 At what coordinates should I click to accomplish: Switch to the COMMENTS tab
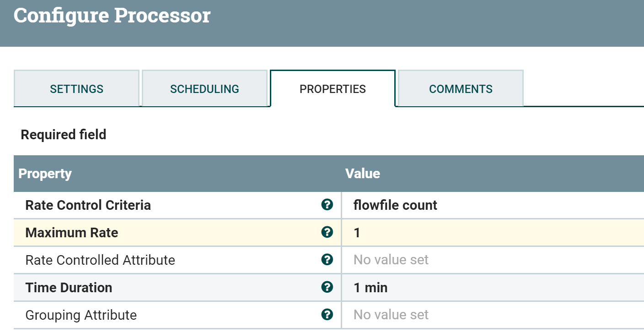pos(460,88)
